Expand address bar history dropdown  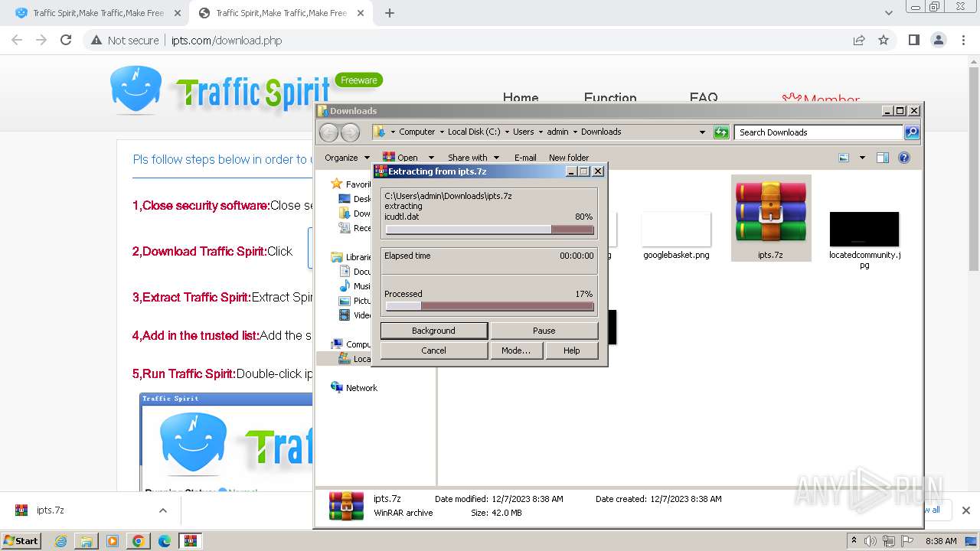click(x=702, y=132)
